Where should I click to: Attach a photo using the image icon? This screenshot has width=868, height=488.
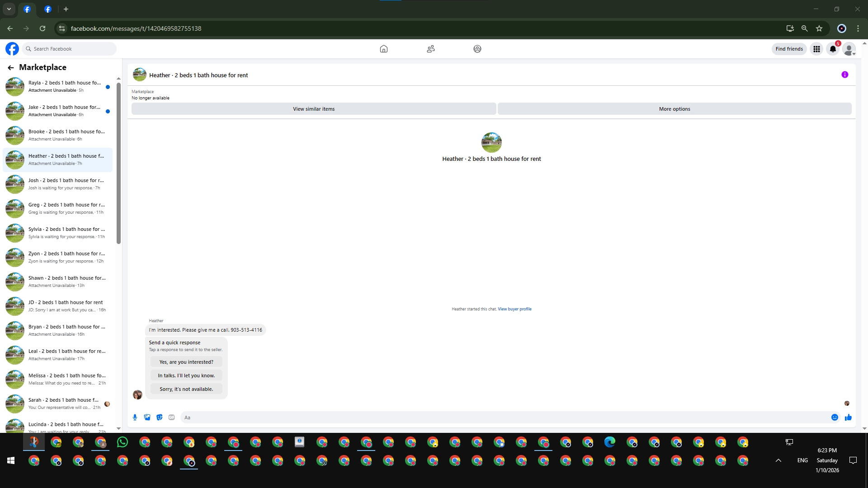click(x=147, y=418)
